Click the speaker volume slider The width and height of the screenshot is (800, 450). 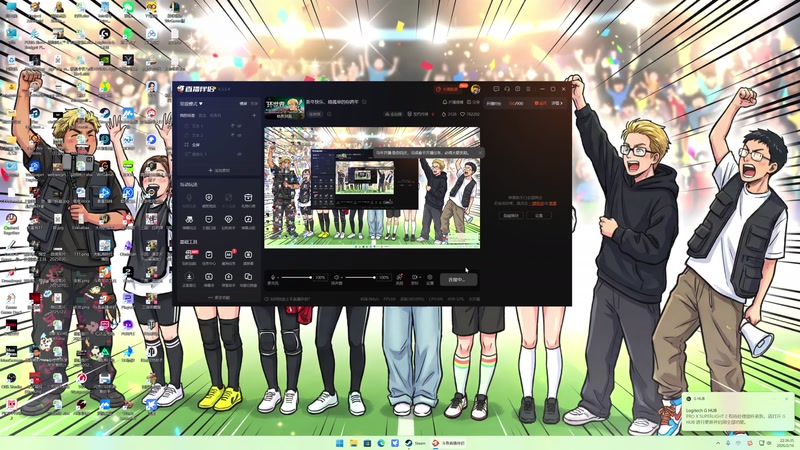pos(360,278)
